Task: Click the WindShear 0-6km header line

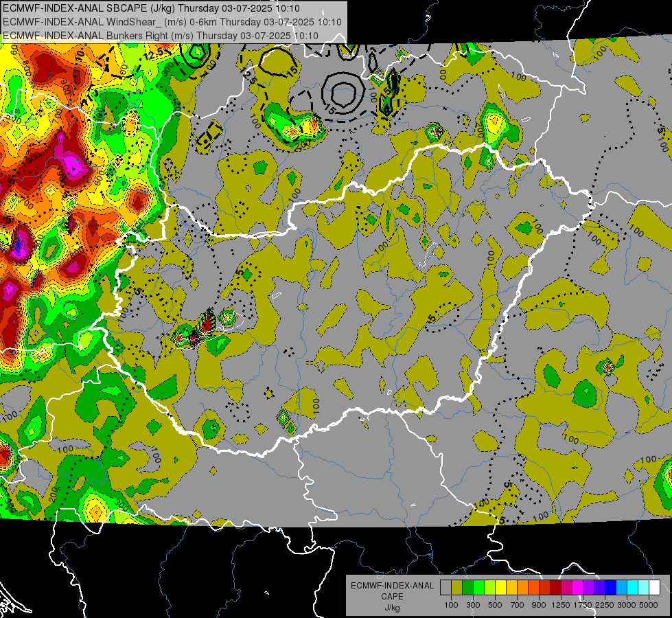Action: coord(172,22)
